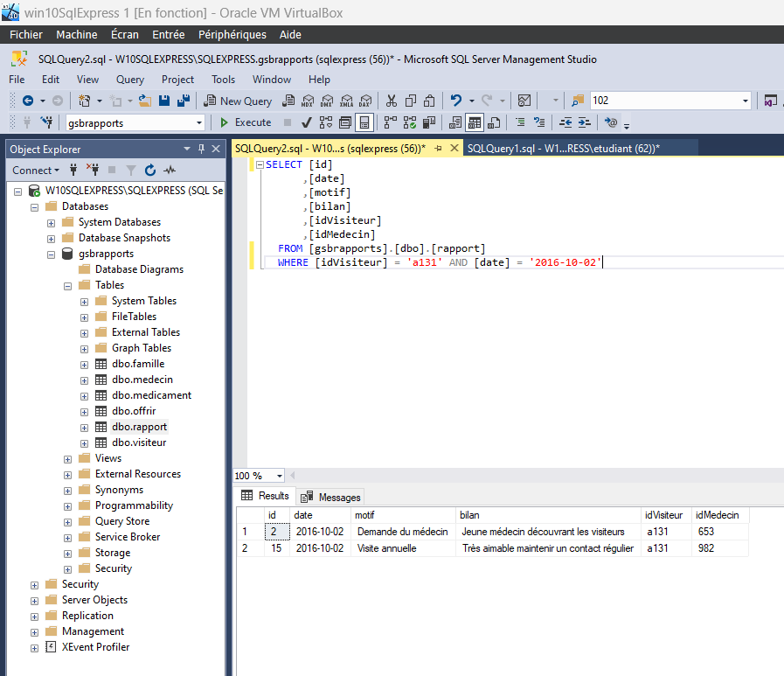Open the Activity Monitor from Object Explorer

[170, 170]
